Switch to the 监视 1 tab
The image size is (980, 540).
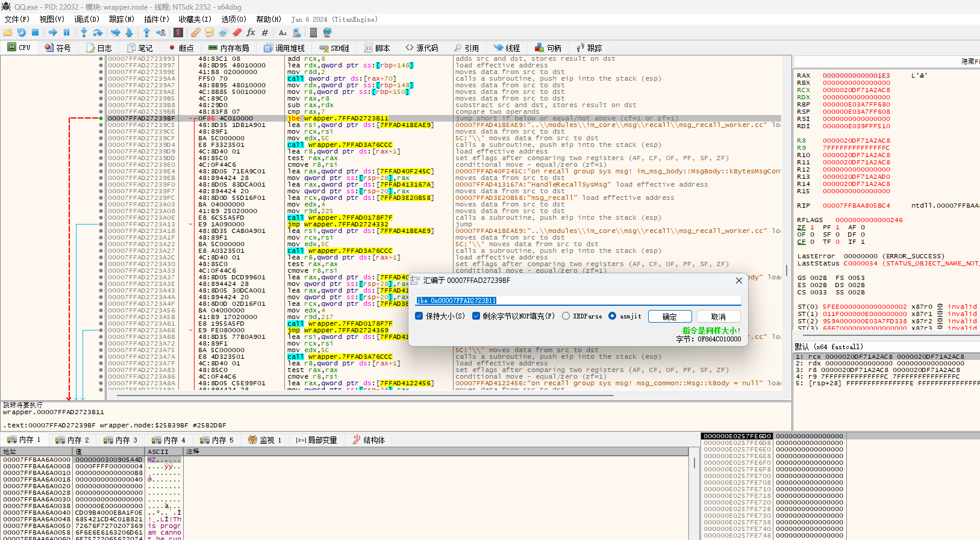(265, 440)
